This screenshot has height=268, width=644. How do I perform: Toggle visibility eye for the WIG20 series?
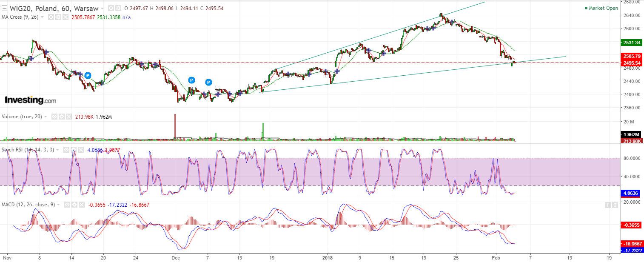tap(111, 8)
